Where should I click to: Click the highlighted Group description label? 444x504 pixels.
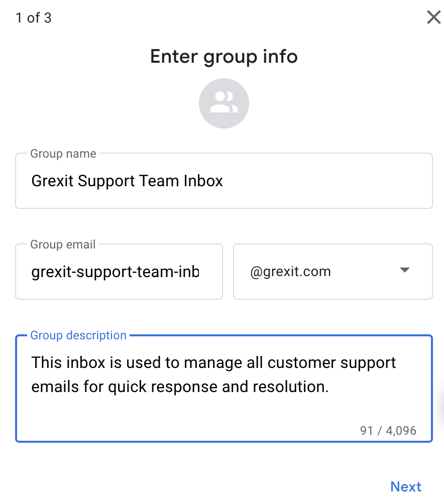[78, 335]
